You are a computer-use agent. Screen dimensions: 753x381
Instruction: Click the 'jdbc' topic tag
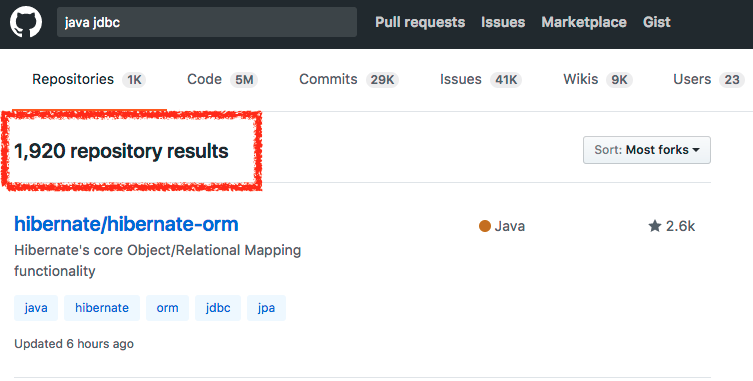pos(218,308)
